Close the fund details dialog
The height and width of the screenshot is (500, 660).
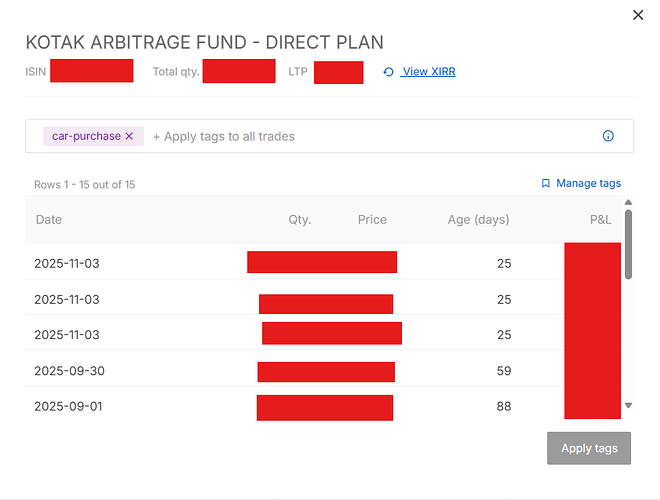point(639,15)
